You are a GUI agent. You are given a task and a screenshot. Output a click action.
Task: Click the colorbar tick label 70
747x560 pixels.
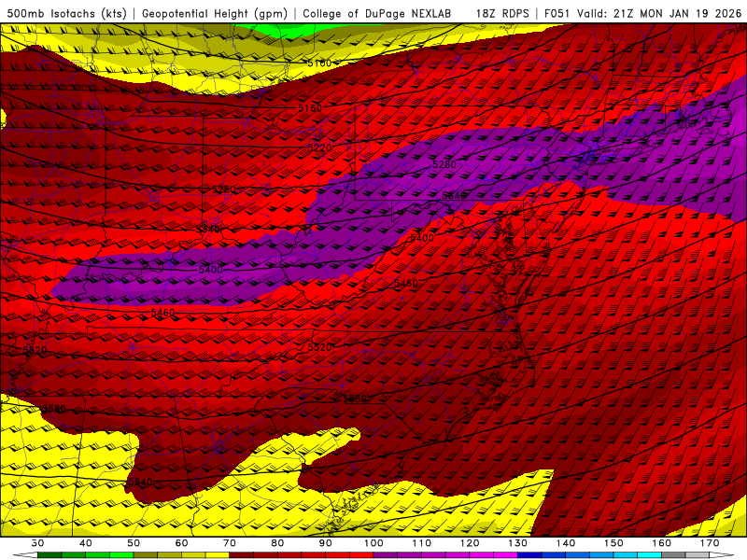pos(230,543)
